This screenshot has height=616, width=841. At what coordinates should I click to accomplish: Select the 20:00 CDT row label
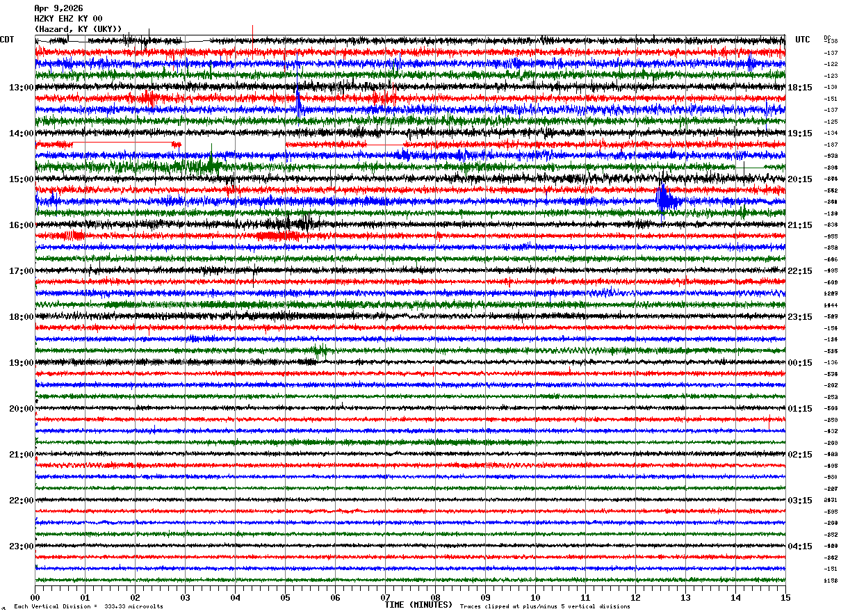[22, 409]
